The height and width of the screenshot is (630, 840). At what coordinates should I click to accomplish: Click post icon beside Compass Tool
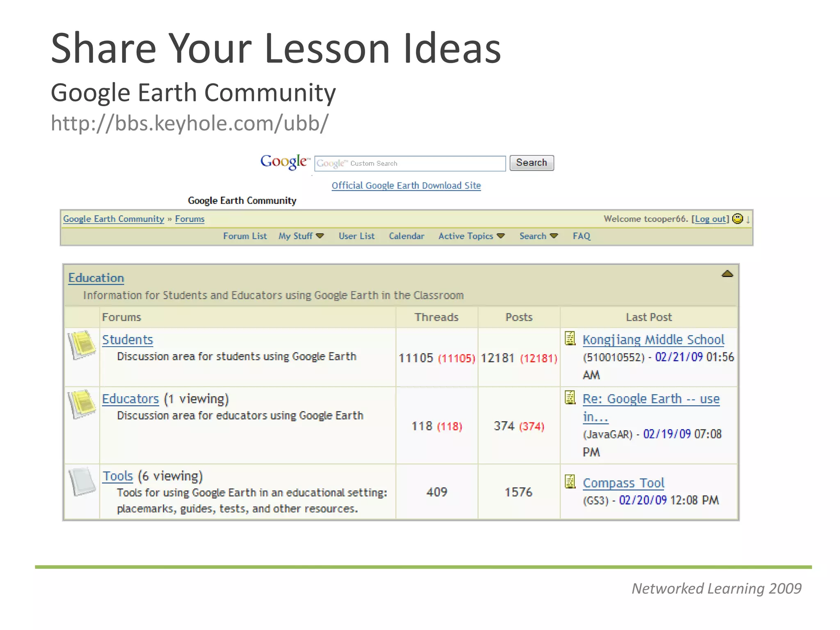coord(570,482)
